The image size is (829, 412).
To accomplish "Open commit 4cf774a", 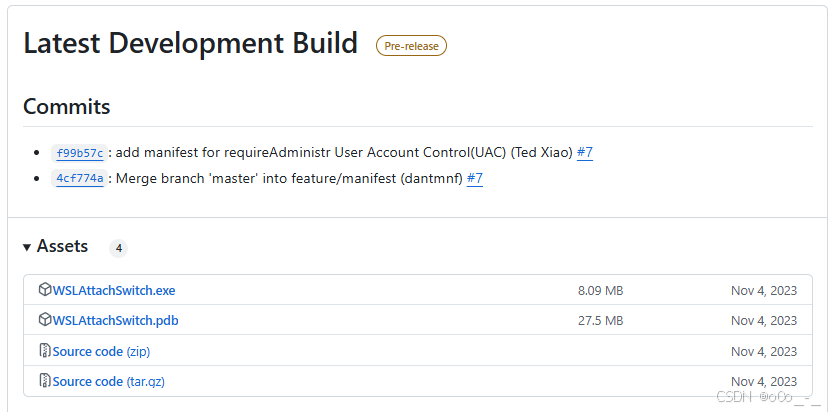I will [x=79, y=179].
